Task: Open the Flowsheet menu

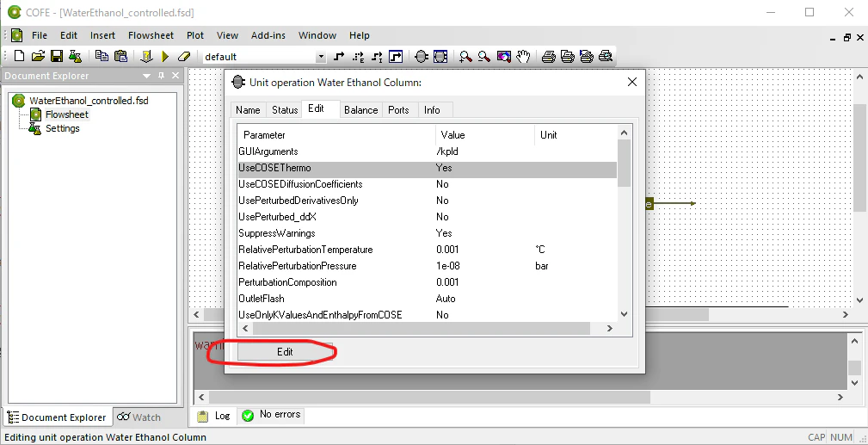Action: 151,35
